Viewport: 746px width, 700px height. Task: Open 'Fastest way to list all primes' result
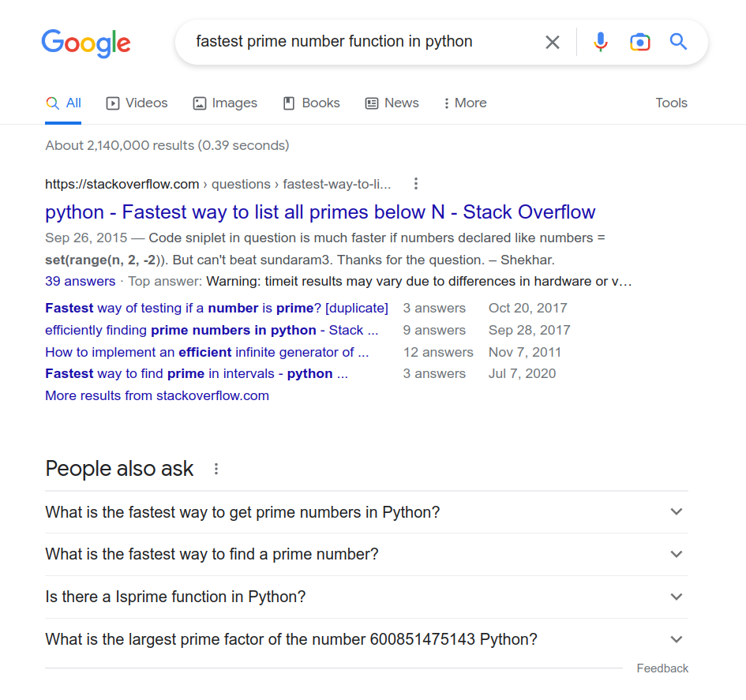coord(321,212)
